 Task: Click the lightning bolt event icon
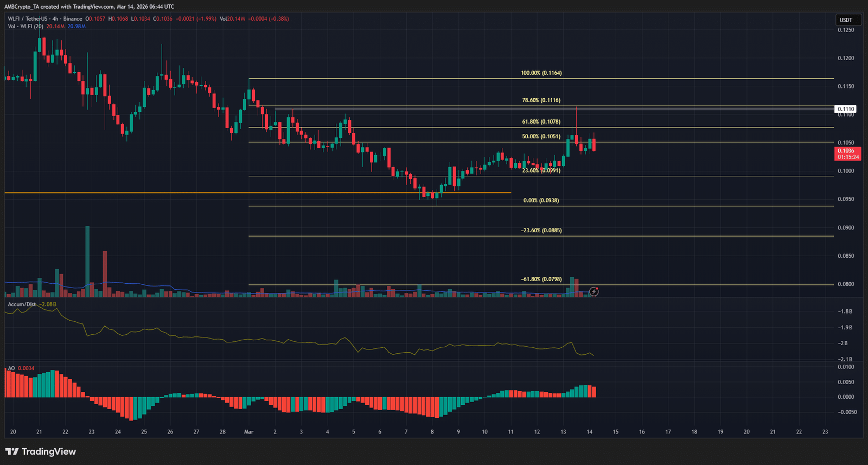(x=594, y=292)
